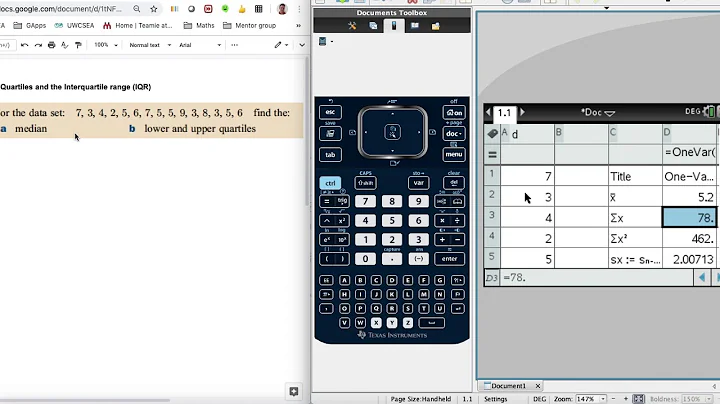Viewport: 720px width, 404px height.
Task: Open the editing mode pencil dropdown
Action: [281, 45]
